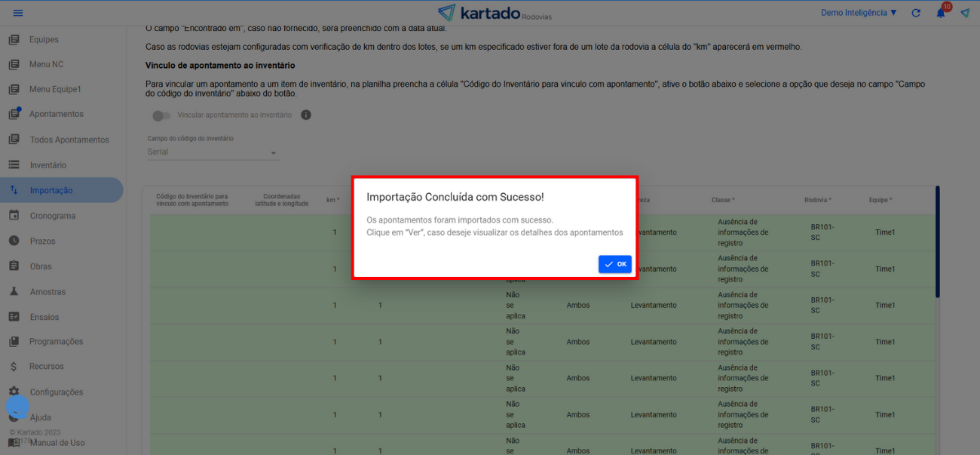The height and width of the screenshot is (455, 980).
Task: Open Campo do código do inventário dropdown
Action: pyautogui.click(x=213, y=152)
